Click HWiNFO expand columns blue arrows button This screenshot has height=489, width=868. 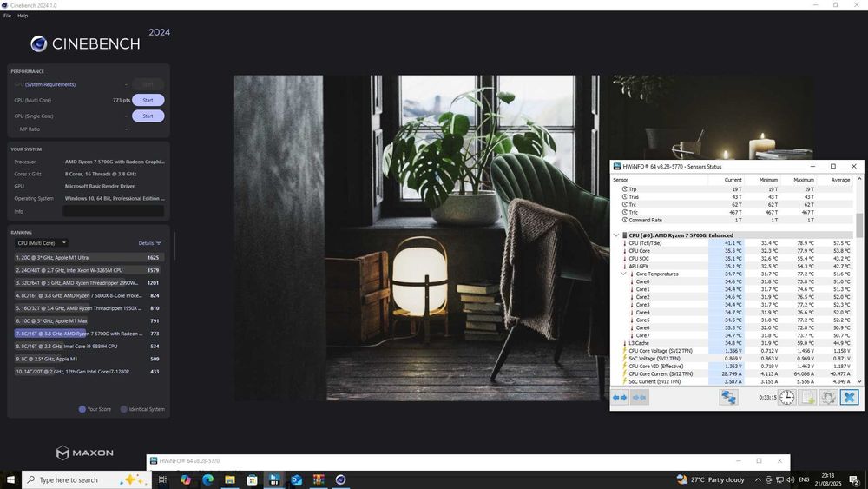(x=620, y=398)
